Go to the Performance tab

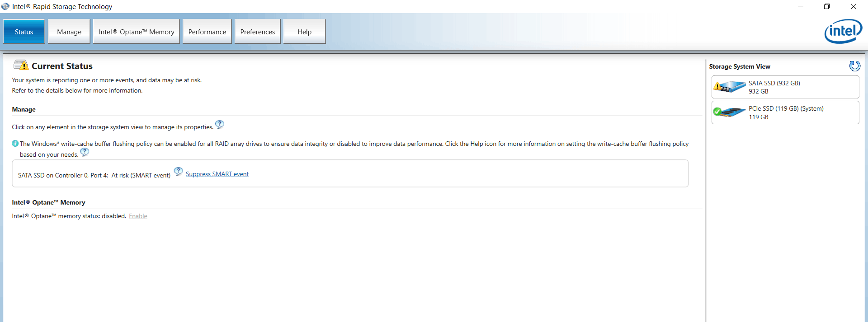pyautogui.click(x=207, y=32)
